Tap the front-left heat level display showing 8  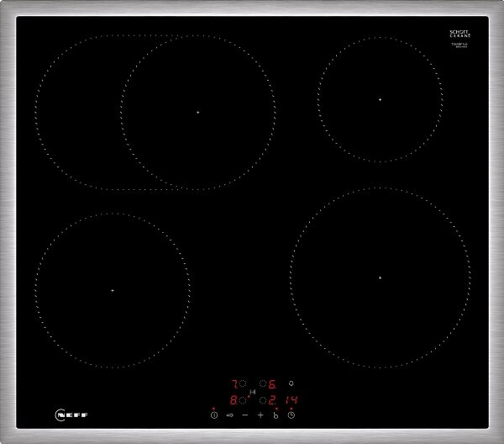click(233, 401)
